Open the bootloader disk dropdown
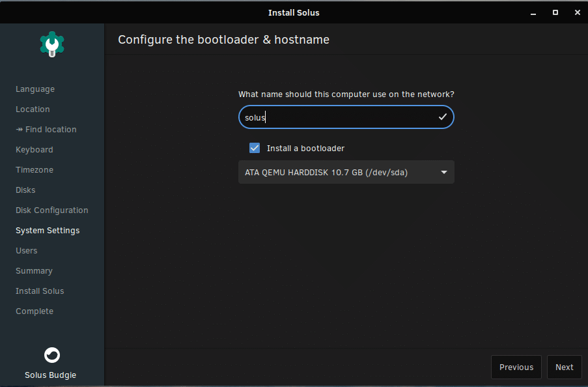588x387 pixels. (x=346, y=172)
